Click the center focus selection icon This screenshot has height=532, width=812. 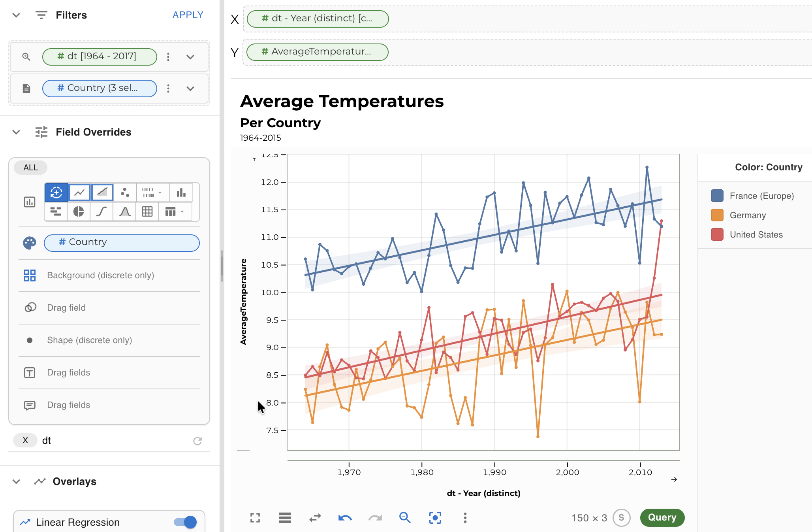[x=435, y=518]
